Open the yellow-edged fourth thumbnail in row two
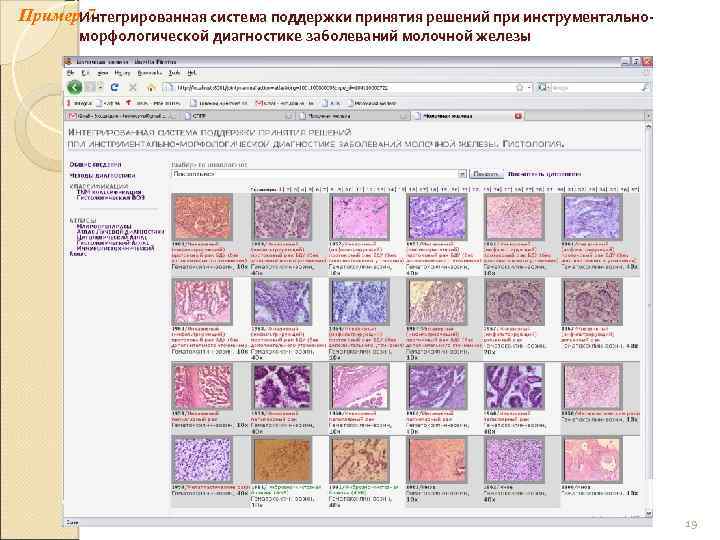 tap(437, 302)
